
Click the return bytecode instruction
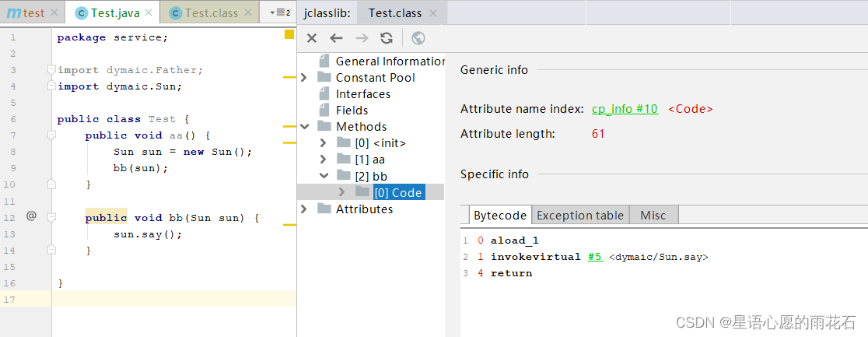512,272
